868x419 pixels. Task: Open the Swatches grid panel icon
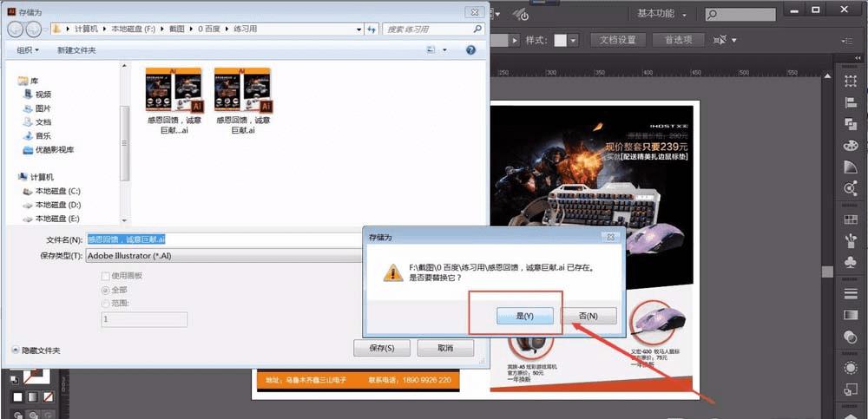coord(851,219)
